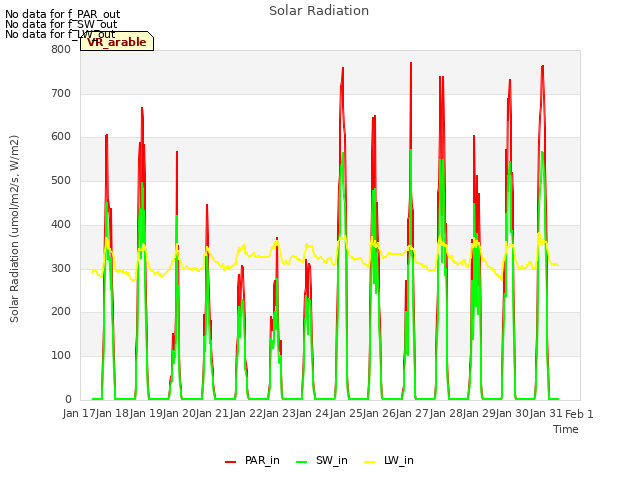Click the 0 y-axis tick label
Viewport: 640px width, 480px height.
pyautogui.click(x=68, y=399)
